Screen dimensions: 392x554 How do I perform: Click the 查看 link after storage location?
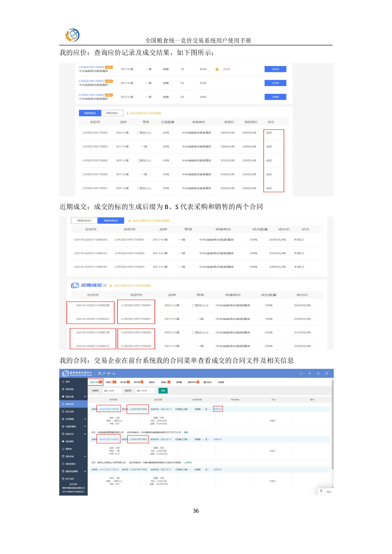[186, 432]
